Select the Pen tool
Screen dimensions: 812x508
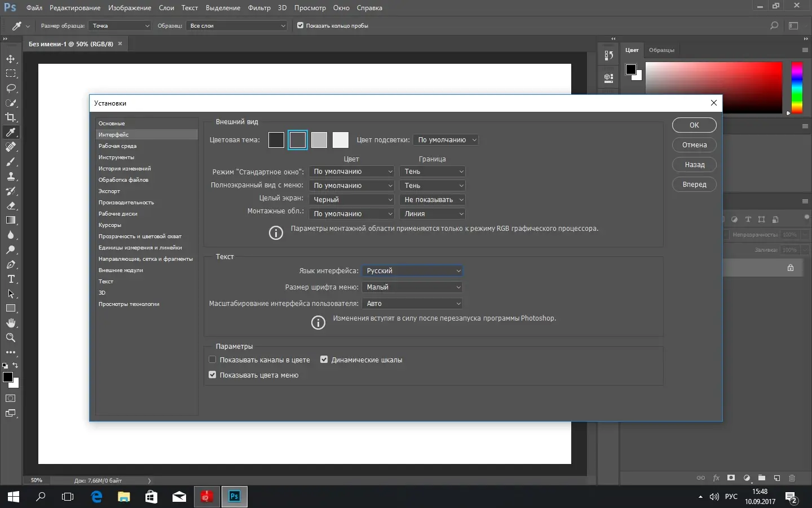tap(11, 264)
